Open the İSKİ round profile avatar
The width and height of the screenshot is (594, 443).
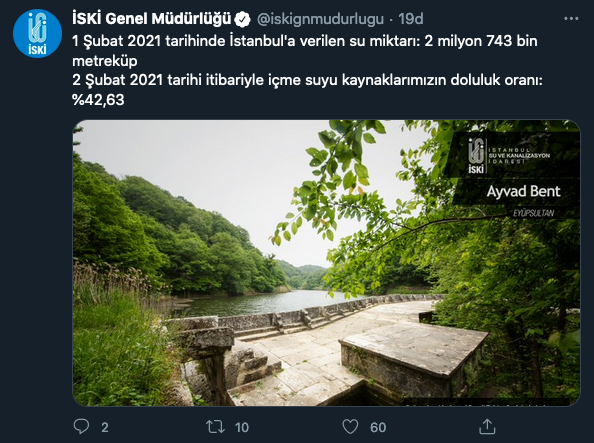[x=37, y=33]
